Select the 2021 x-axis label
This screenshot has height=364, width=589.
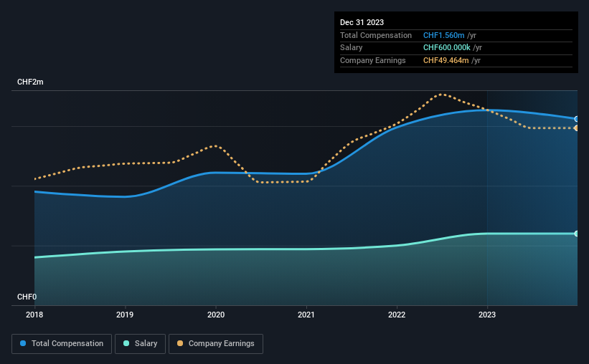pos(306,315)
